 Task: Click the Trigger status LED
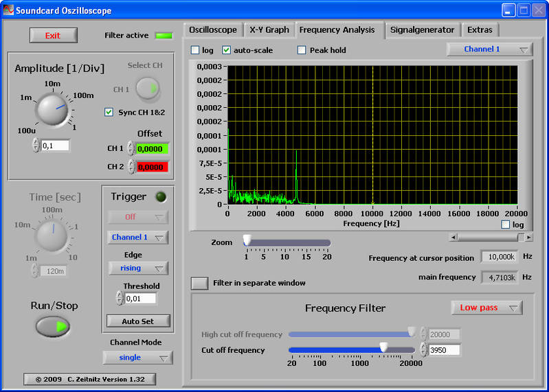click(x=161, y=197)
